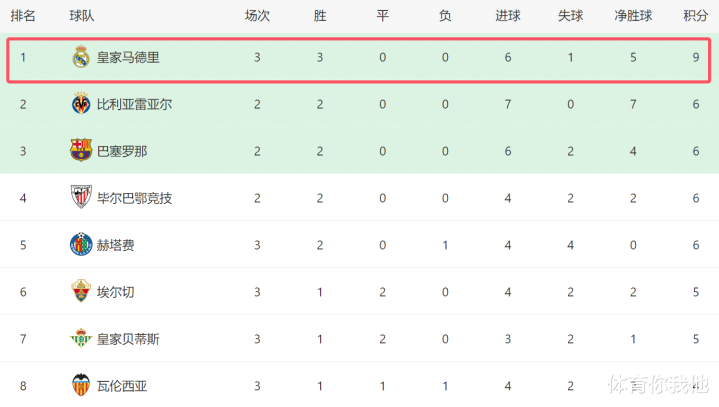This screenshot has width=719, height=407.
Task: Click the Athletic Bilbao club crest
Action: (81, 197)
